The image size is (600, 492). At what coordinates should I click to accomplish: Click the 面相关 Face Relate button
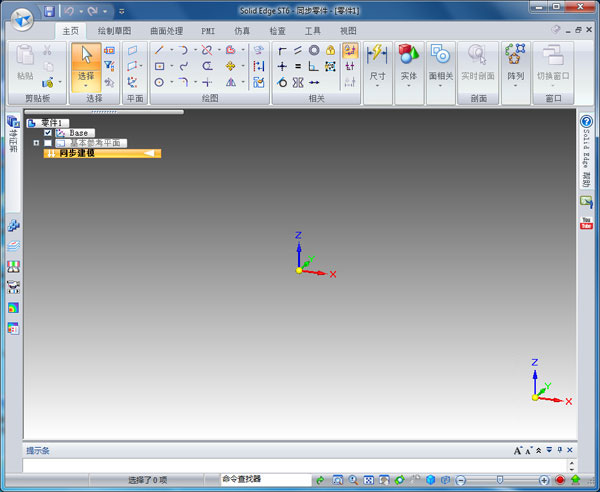[440, 67]
